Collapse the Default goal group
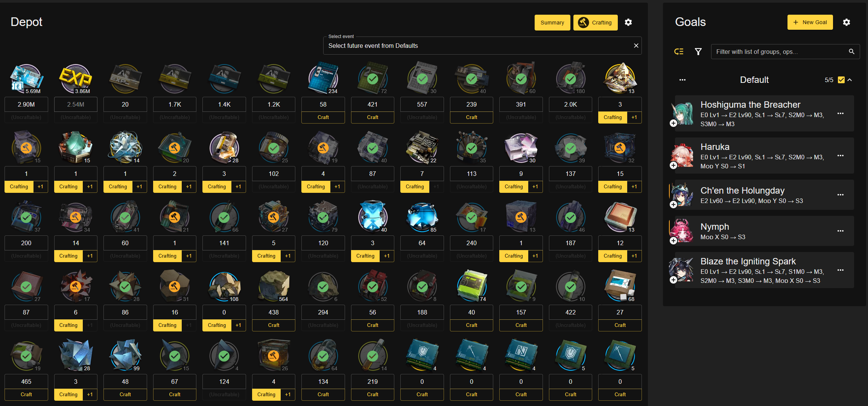The width and height of the screenshot is (868, 406). pyautogui.click(x=850, y=80)
